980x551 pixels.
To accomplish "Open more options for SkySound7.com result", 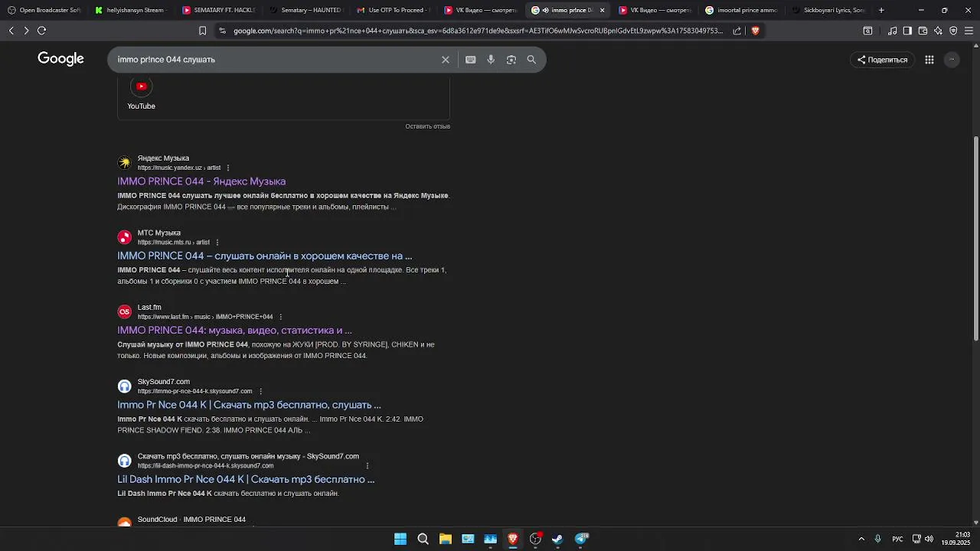I will [x=260, y=391].
